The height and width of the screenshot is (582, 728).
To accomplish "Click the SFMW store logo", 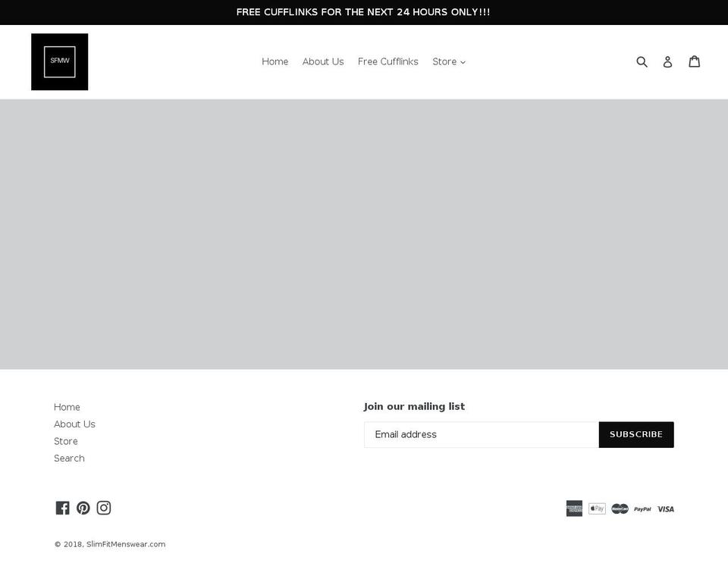I will 59,61.
